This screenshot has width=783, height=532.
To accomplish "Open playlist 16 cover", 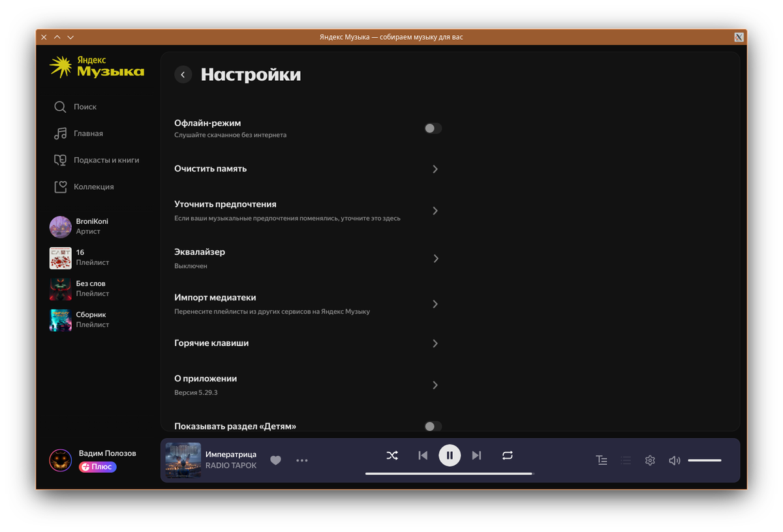I will tap(61, 258).
